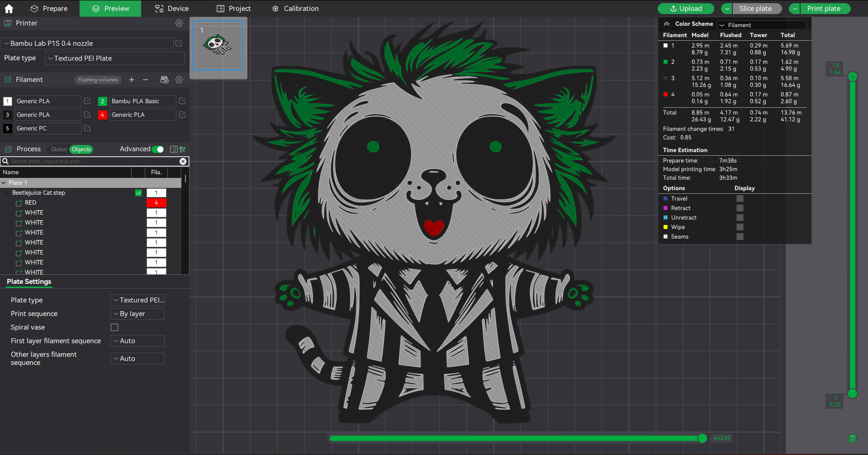Collapse the Color Scheme legend panel

click(667, 24)
